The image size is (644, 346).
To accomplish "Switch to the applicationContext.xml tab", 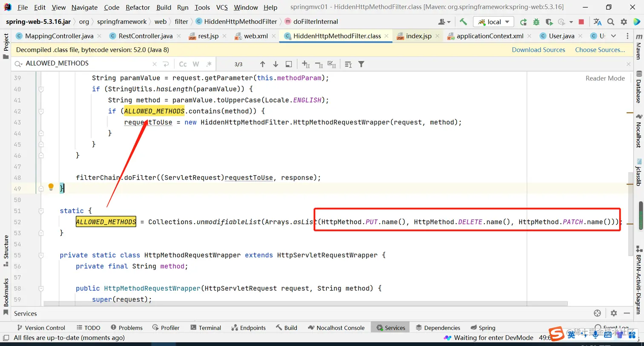I will 489,36.
